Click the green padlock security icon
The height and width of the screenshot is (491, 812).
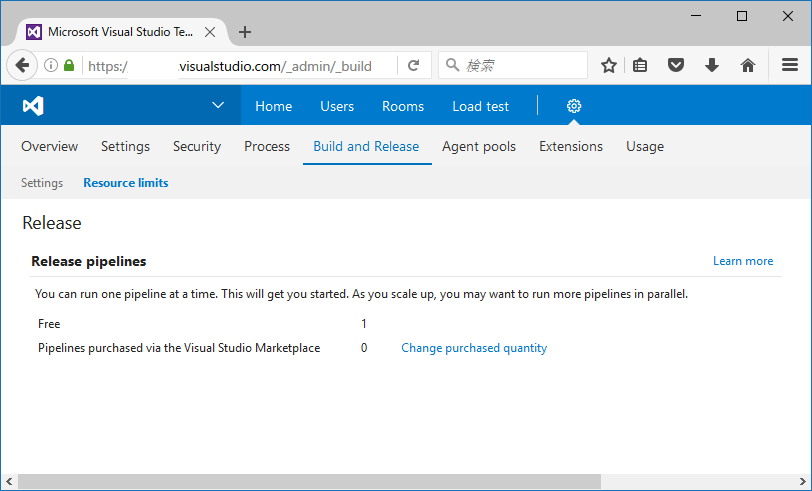(x=69, y=65)
